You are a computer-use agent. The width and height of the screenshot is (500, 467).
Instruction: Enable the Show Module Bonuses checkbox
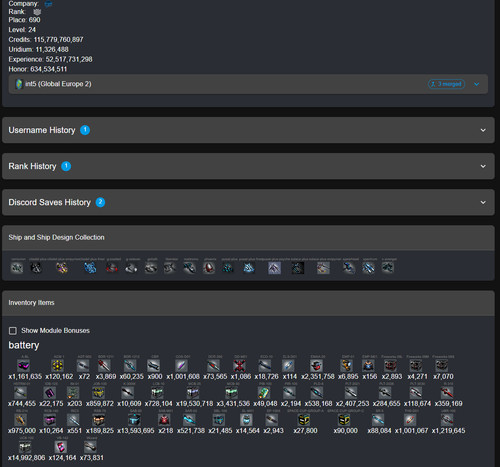coord(13,331)
